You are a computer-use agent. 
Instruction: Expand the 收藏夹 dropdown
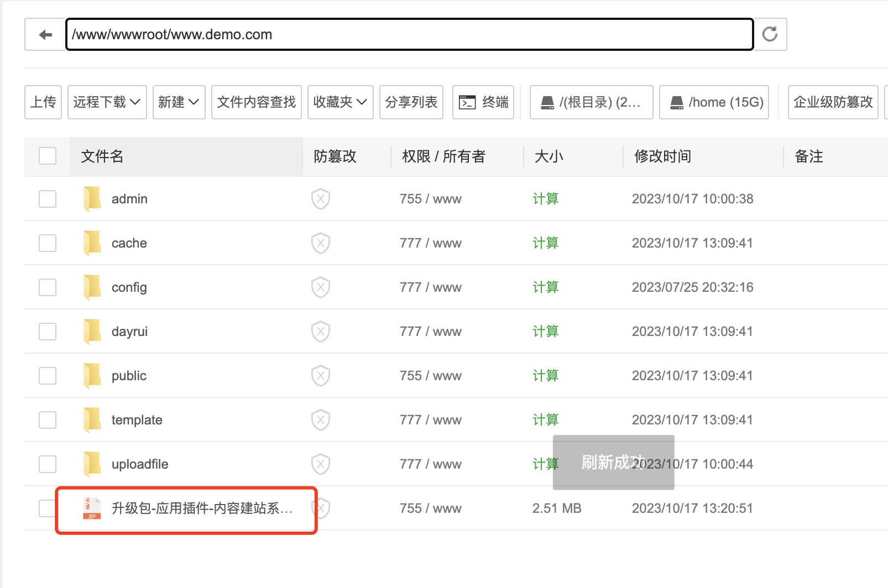(341, 102)
